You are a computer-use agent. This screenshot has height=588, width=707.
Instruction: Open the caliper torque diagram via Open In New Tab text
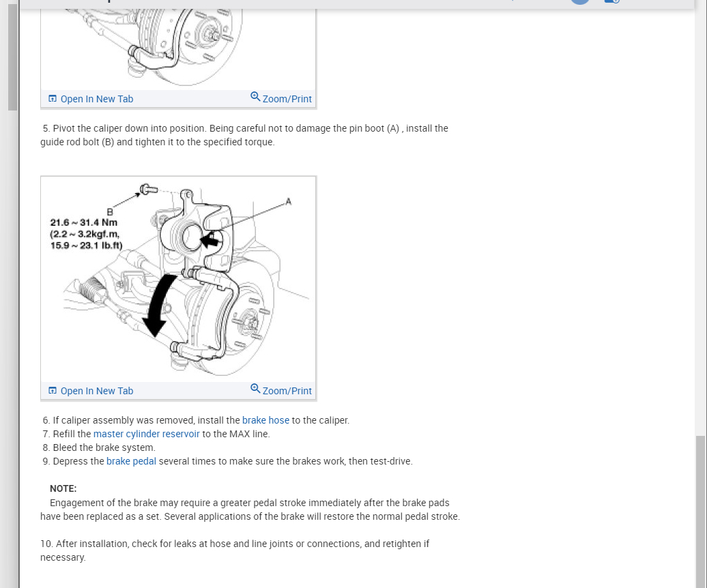click(x=97, y=391)
